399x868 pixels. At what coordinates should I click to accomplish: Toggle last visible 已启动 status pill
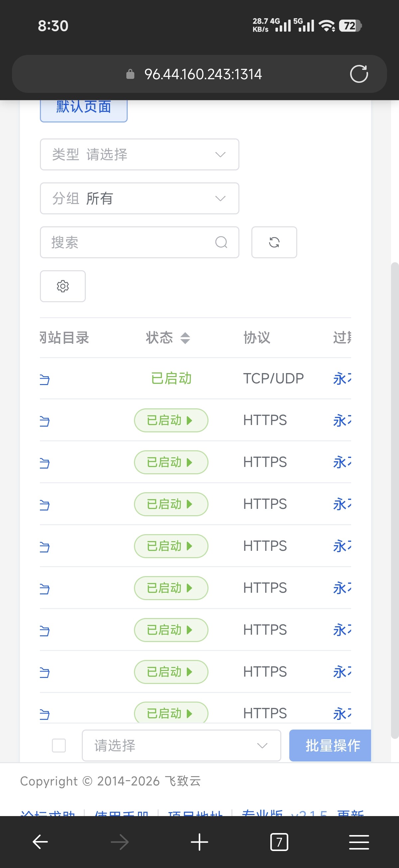tap(171, 713)
